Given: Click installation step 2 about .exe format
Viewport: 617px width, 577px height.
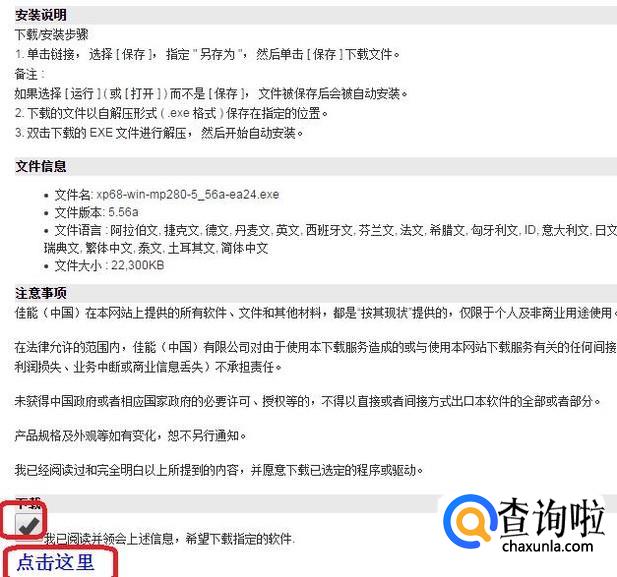Looking at the screenshot, I should coord(172,113).
